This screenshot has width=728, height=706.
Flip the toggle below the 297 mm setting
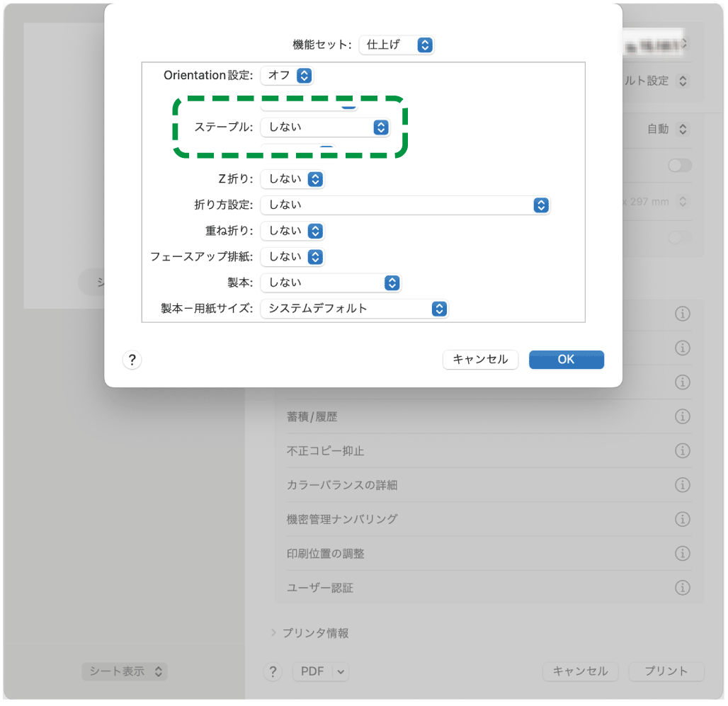679,239
